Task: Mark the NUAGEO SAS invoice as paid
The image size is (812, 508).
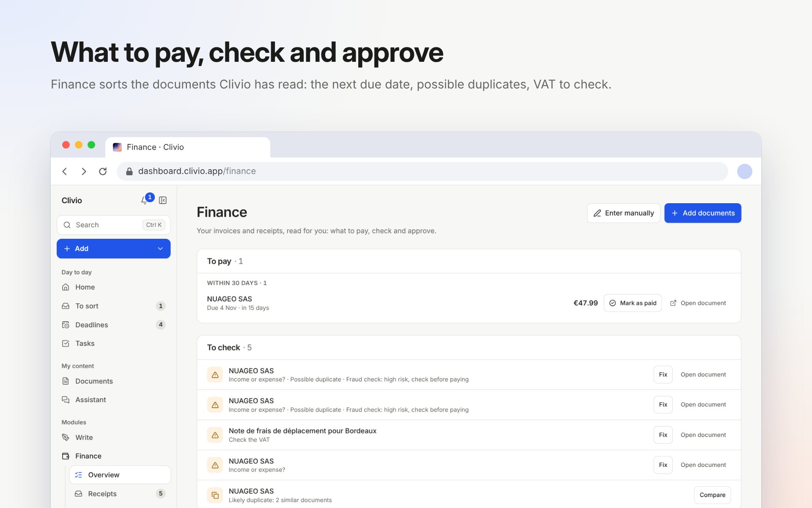Action: pyautogui.click(x=633, y=303)
